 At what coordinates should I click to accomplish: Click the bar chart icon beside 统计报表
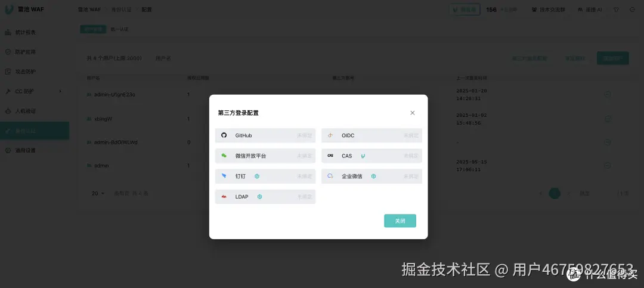tap(8, 32)
